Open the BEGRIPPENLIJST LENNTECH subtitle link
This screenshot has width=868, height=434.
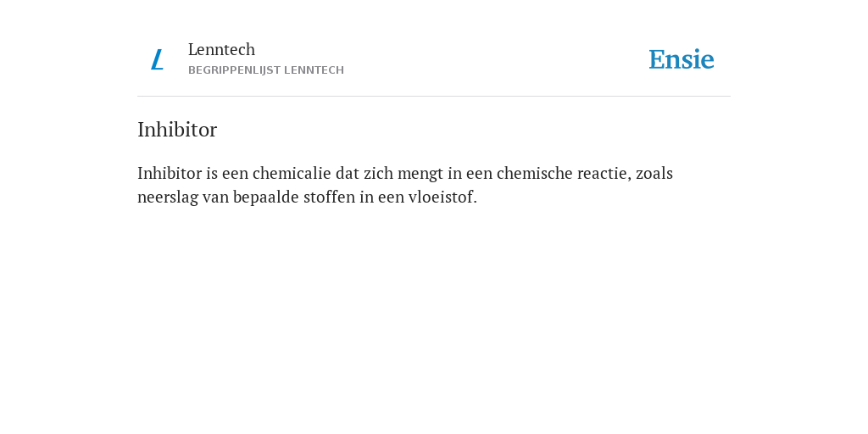[266, 70]
